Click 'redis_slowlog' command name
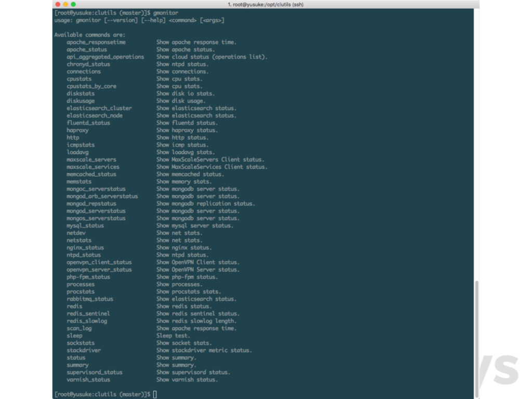The width and height of the screenshot is (532, 399). pos(87,321)
